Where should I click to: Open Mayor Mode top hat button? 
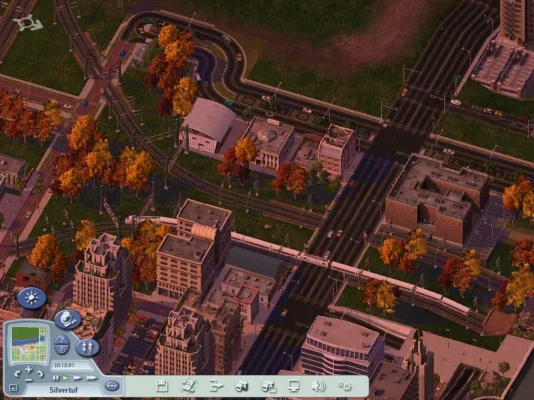click(67, 319)
